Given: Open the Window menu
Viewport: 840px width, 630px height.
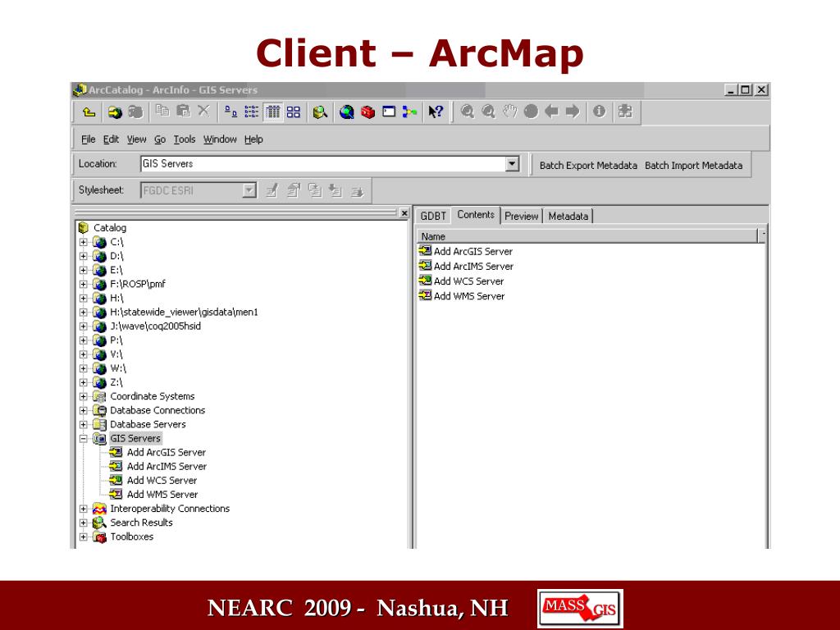Looking at the screenshot, I should (x=220, y=139).
